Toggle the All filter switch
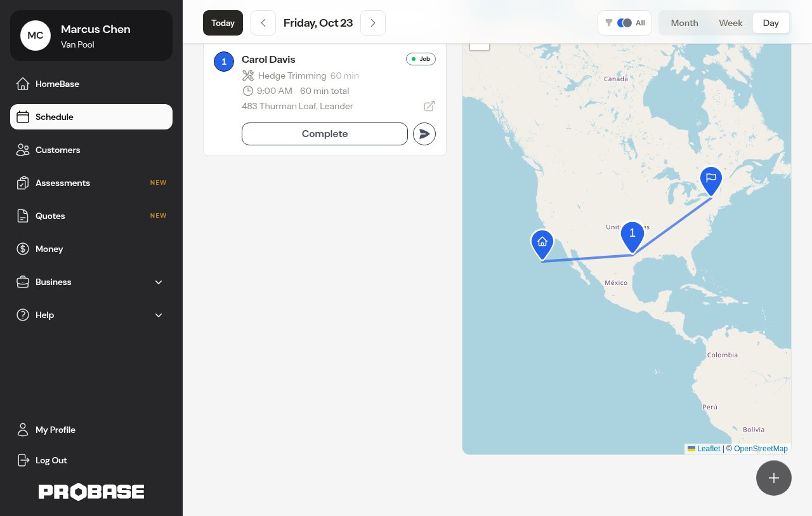This screenshot has height=516, width=812. coord(624,23)
